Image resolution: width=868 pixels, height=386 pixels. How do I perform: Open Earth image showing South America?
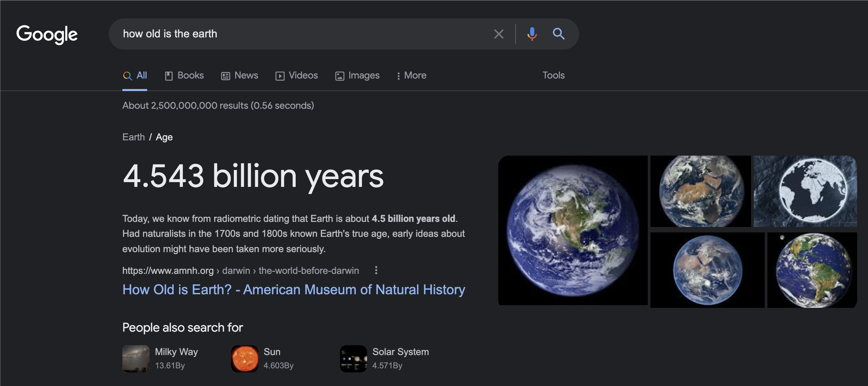point(812,270)
